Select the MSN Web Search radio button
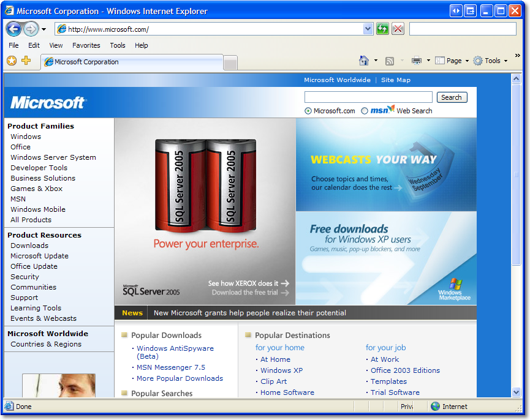 click(365, 111)
